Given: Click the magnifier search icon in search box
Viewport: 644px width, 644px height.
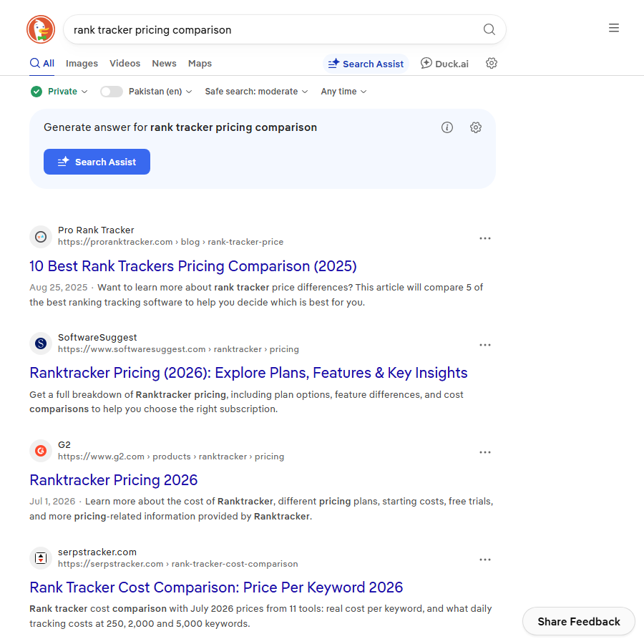Looking at the screenshot, I should pos(489,29).
